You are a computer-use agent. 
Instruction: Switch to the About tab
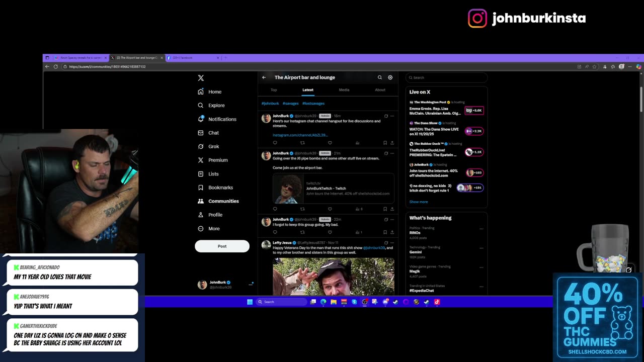pos(380,90)
